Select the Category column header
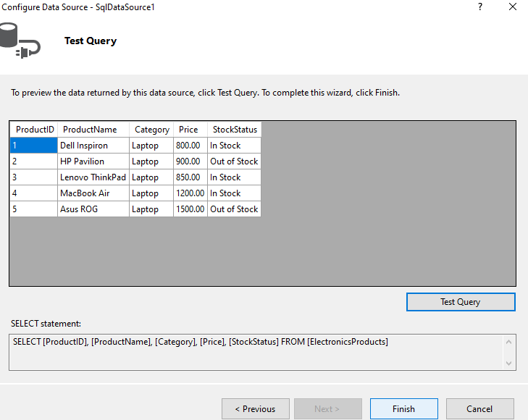The width and height of the screenshot is (528, 420). [151, 130]
